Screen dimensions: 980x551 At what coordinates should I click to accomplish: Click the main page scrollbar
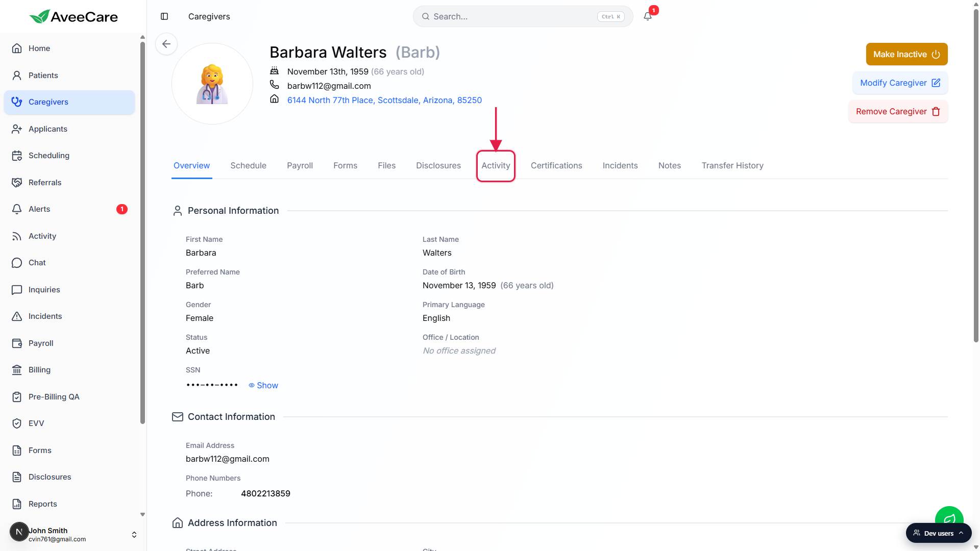click(976, 176)
